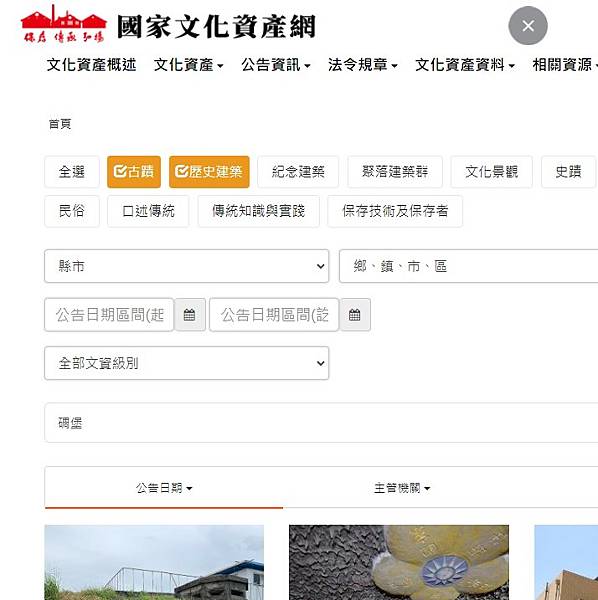The height and width of the screenshot is (600, 598).
Task: Toggle the 聚落建築群 category filter
Action: click(x=395, y=172)
